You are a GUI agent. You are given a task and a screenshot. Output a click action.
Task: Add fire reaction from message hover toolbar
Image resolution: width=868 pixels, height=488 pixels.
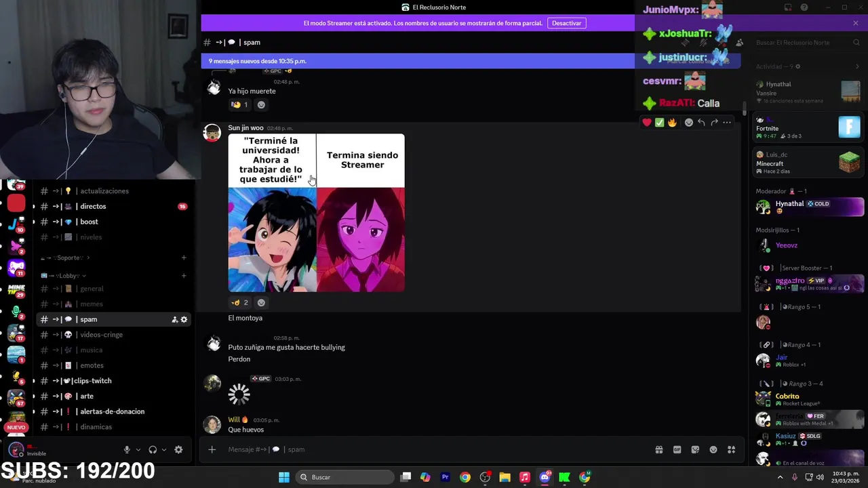pos(672,123)
